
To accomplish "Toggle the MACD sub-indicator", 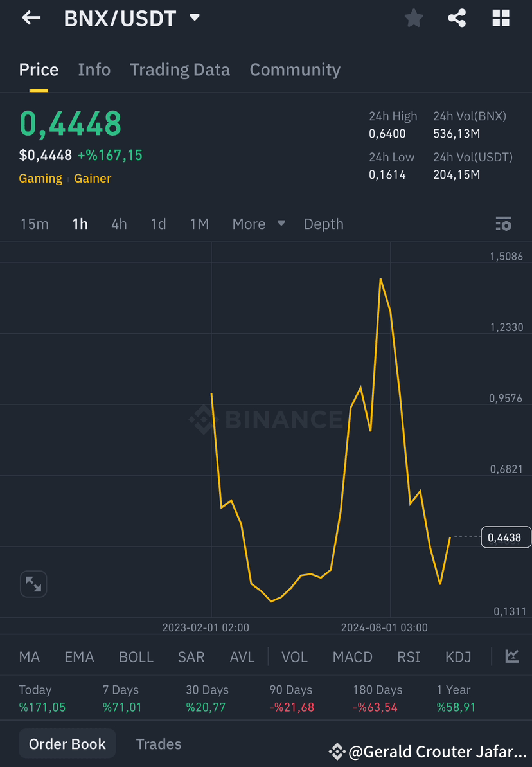I will point(353,657).
